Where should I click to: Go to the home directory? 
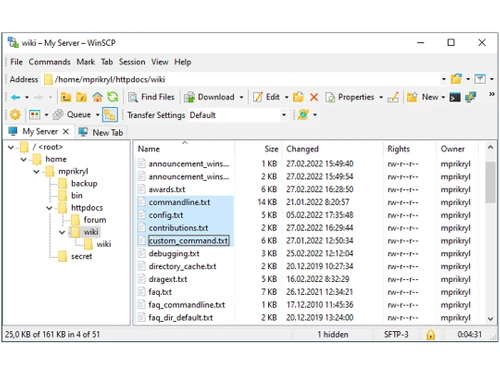[97, 97]
